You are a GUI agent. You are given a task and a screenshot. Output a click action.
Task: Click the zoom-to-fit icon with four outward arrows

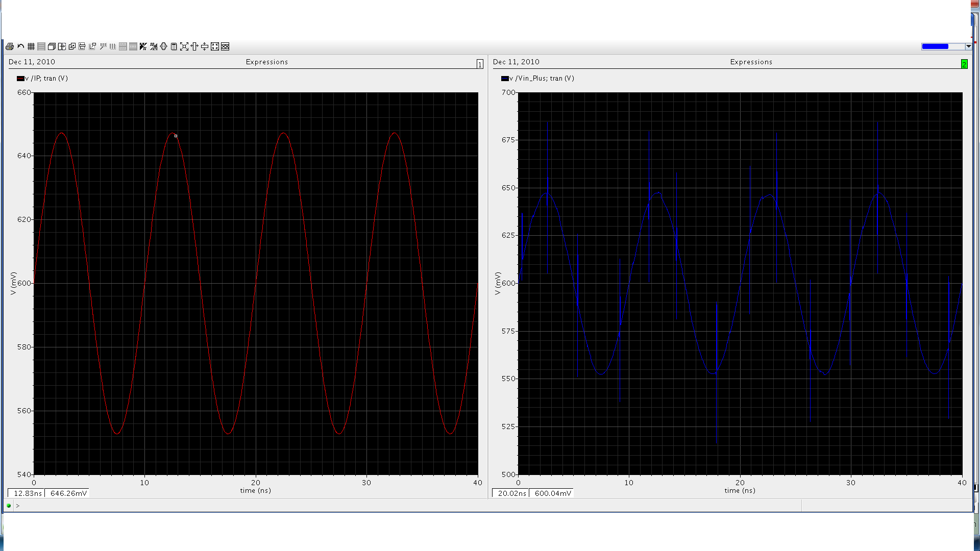184,46
